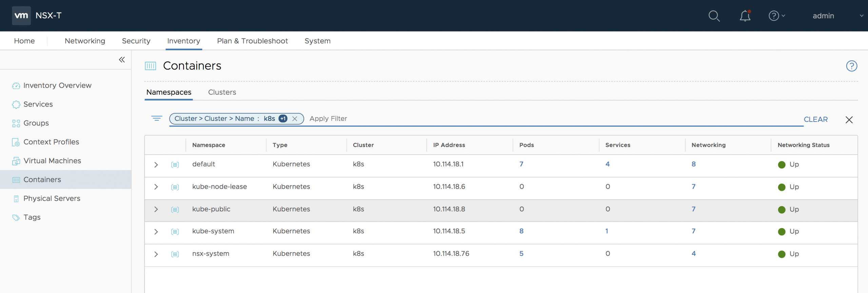Open the search magnifier in header
Viewport: 868px width, 293px height.
click(714, 16)
